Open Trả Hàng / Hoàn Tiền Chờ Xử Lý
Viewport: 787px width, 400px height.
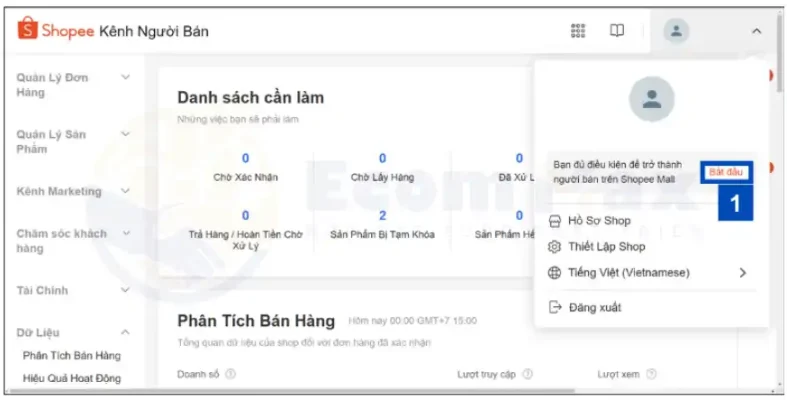[245, 240]
